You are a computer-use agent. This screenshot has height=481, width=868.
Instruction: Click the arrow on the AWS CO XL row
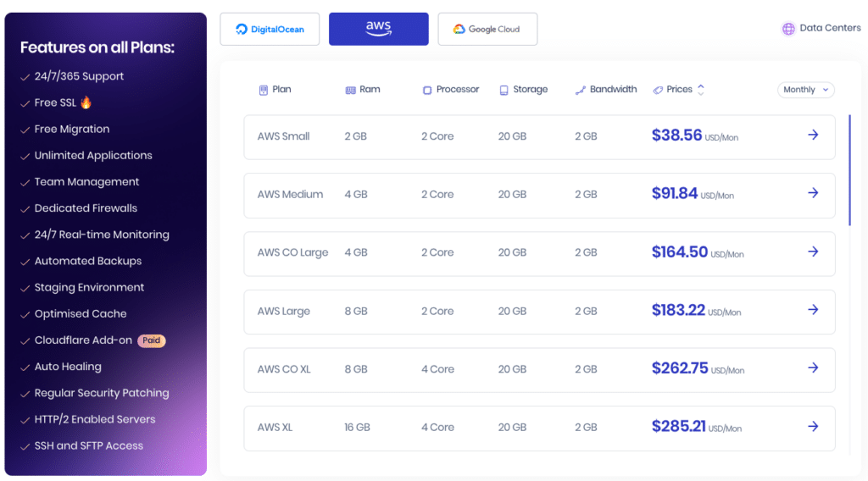pos(813,368)
